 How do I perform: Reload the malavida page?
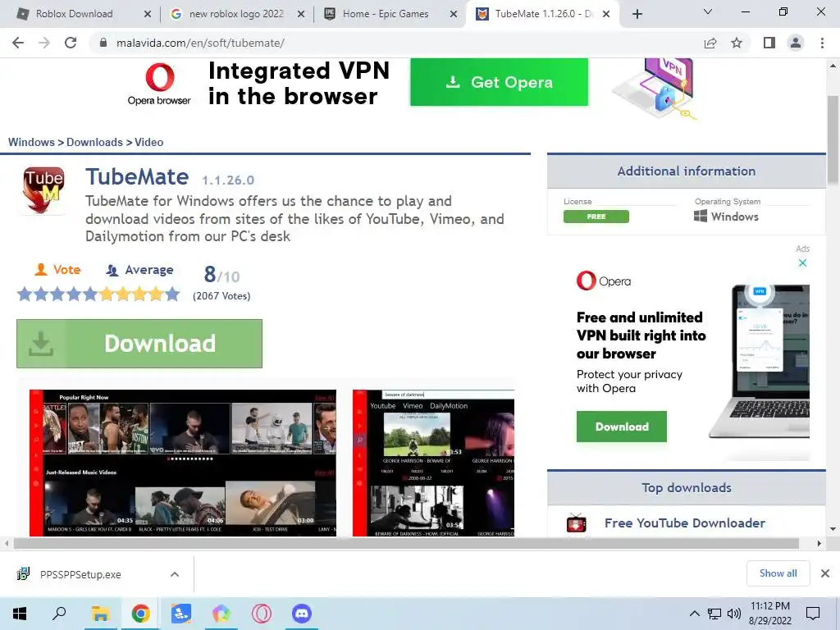coord(71,43)
